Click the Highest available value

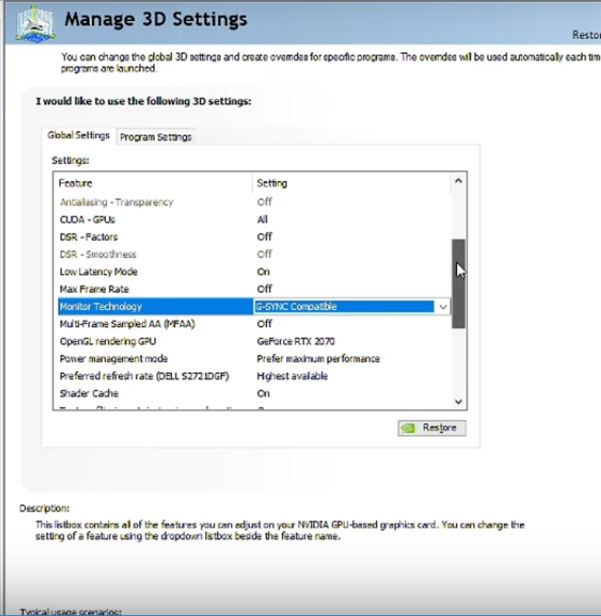click(x=292, y=376)
